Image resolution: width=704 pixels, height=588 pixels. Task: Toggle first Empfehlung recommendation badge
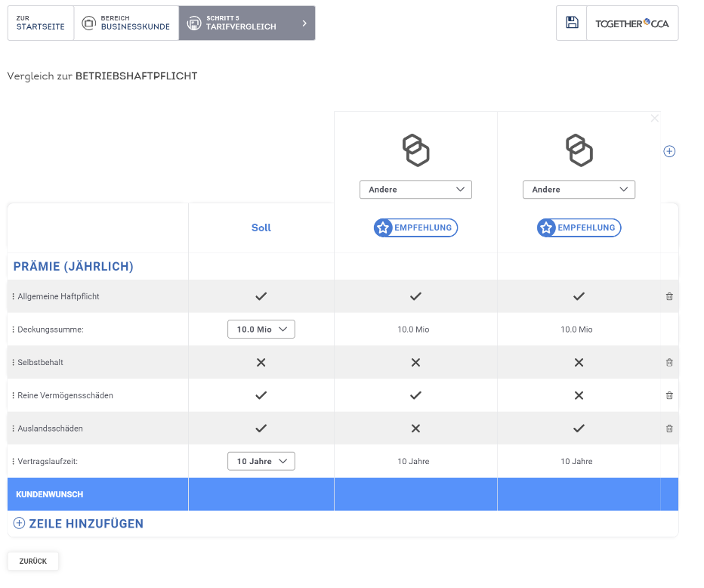415,227
